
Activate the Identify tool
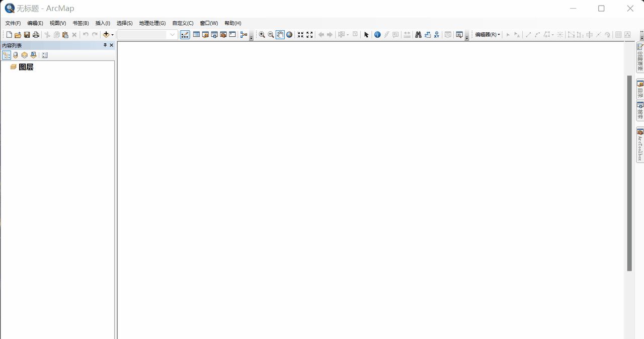(377, 35)
